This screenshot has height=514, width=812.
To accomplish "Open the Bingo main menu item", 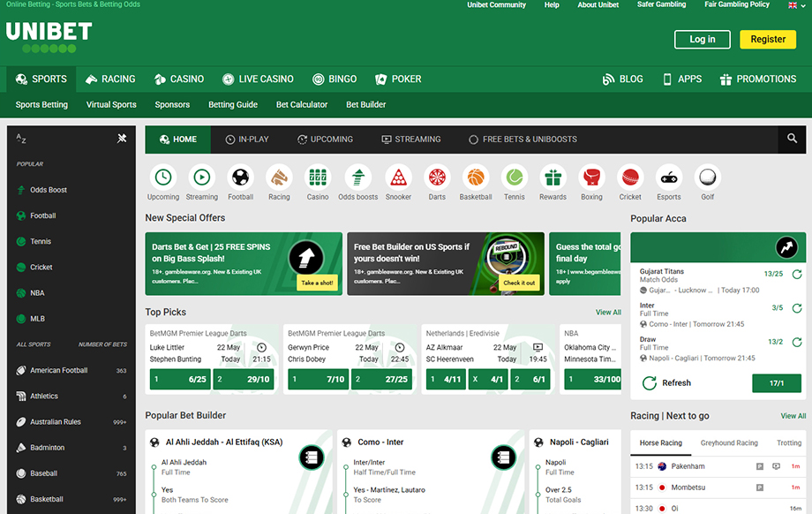I will 335,79.
